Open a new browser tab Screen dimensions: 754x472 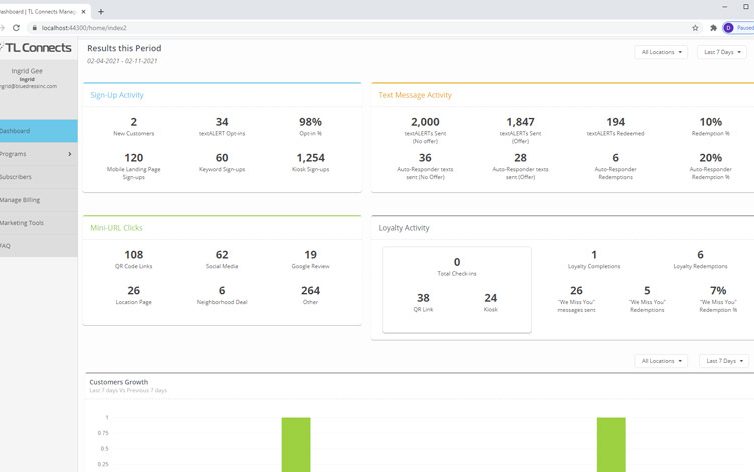[101, 11]
